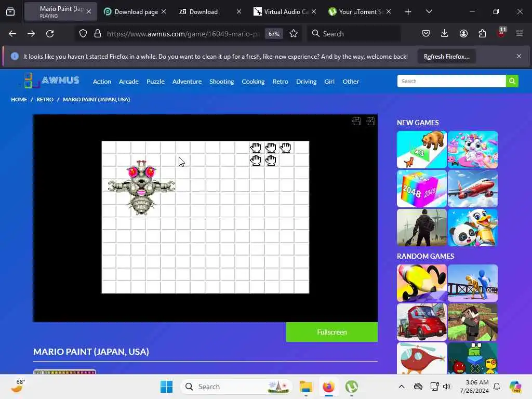The image size is (532, 399).
Task: Open the taskbar volume control
Action: pos(446,387)
